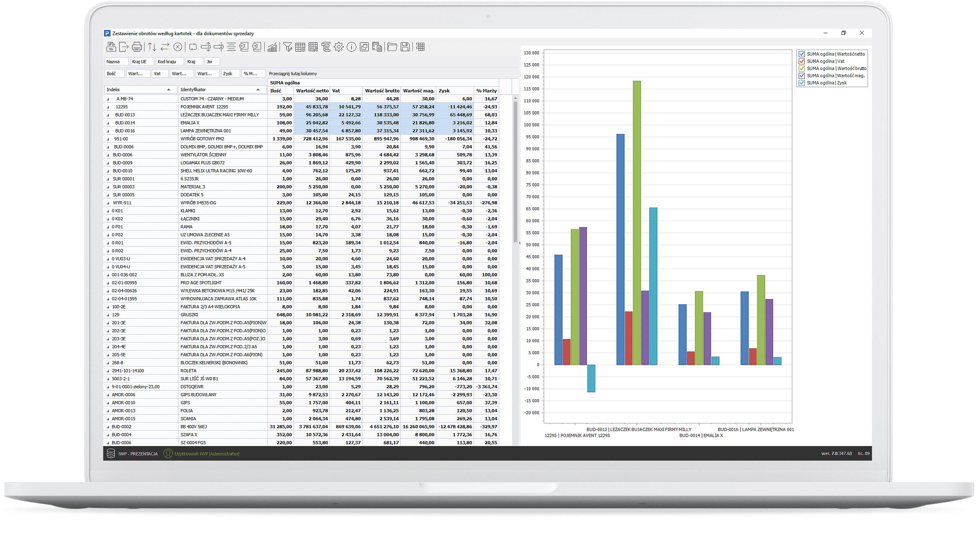
Task: Expand the 12295 row
Action: coord(108,107)
